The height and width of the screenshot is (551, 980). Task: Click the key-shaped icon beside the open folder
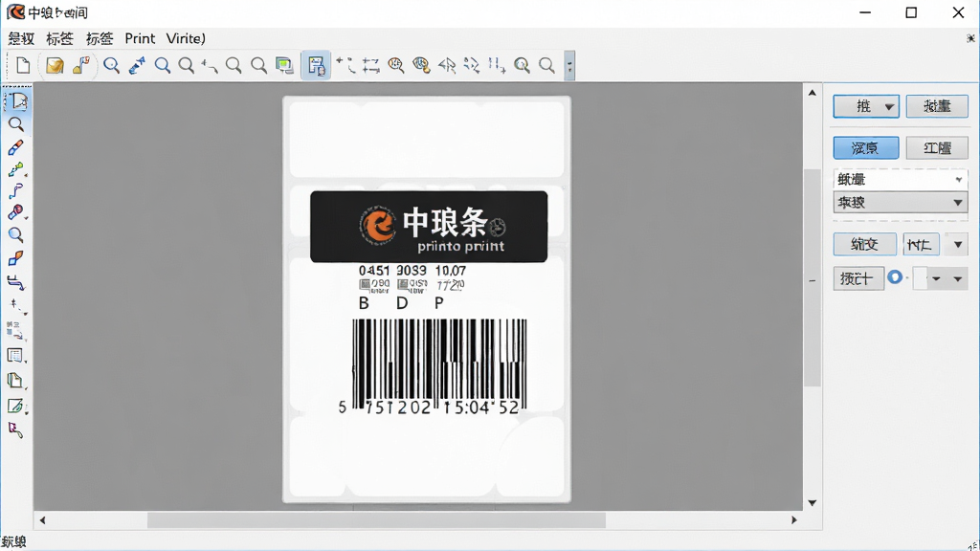point(81,65)
